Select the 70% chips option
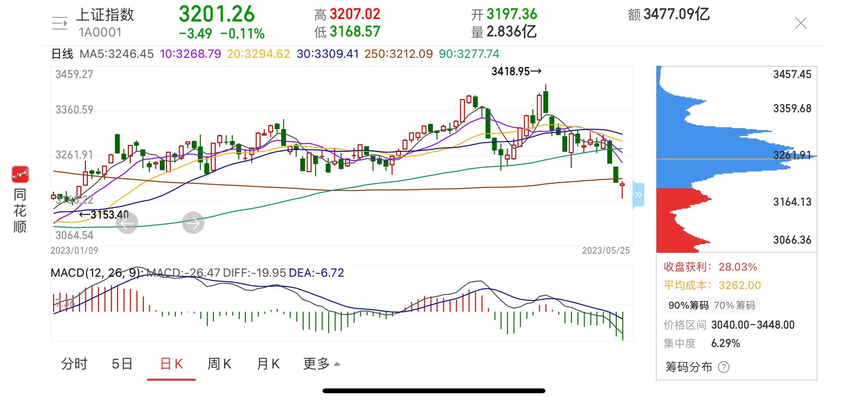868x401 pixels. (x=734, y=305)
